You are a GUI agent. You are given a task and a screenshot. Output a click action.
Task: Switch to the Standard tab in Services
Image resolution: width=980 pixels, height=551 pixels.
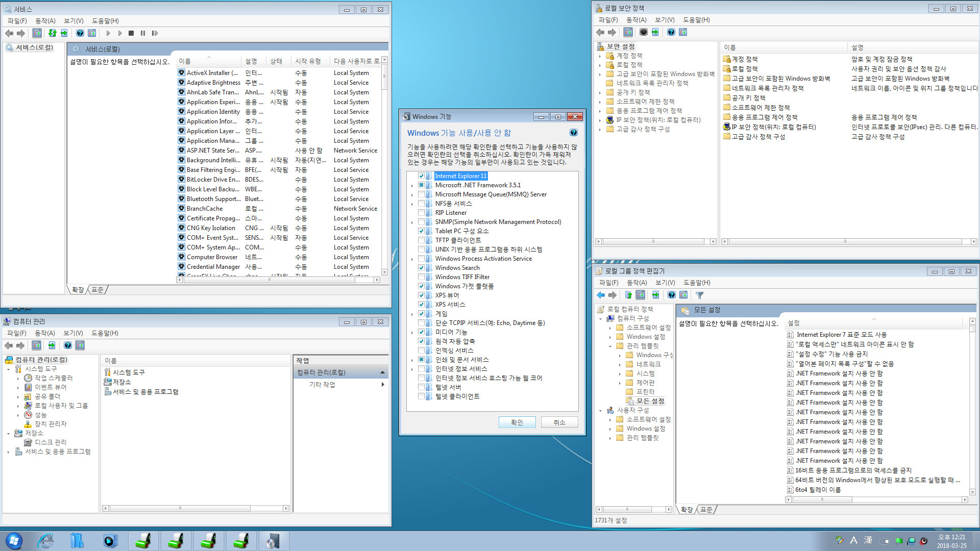pos(97,290)
